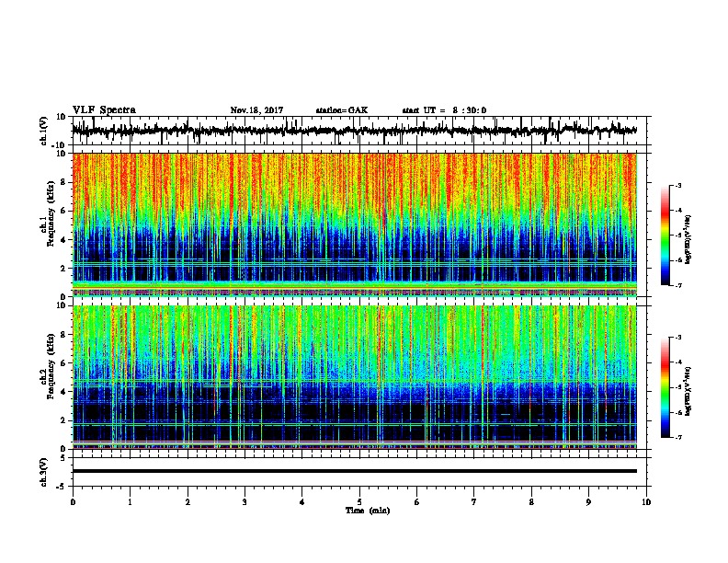Click the log(PSD) label beside ch.1 colorbar

point(688,239)
